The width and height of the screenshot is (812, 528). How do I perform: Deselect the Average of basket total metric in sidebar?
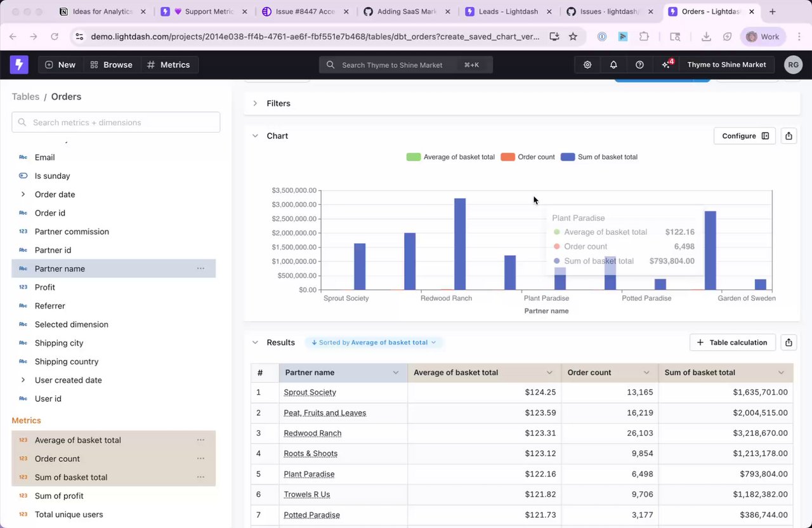tap(114, 440)
